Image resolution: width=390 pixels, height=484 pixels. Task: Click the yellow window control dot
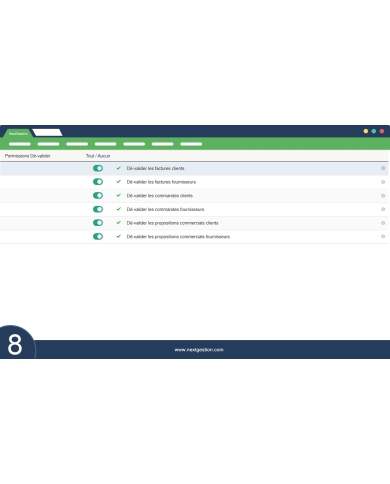point(366,131)
